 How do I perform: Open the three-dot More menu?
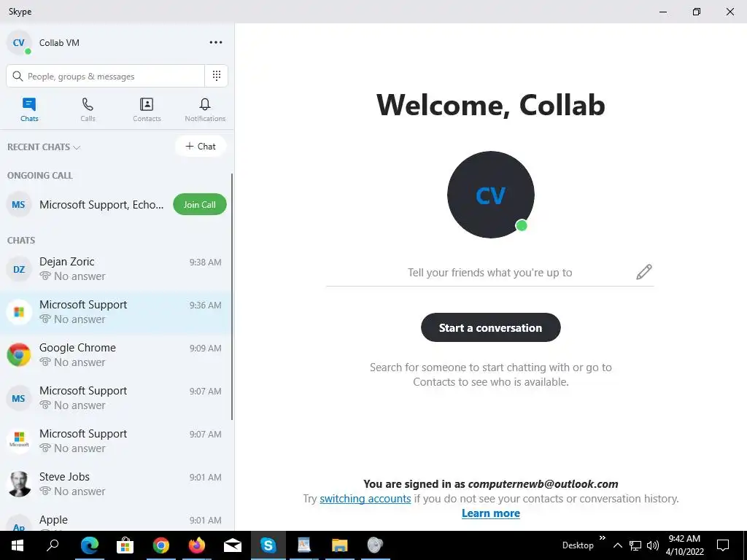tap(216, 42)
